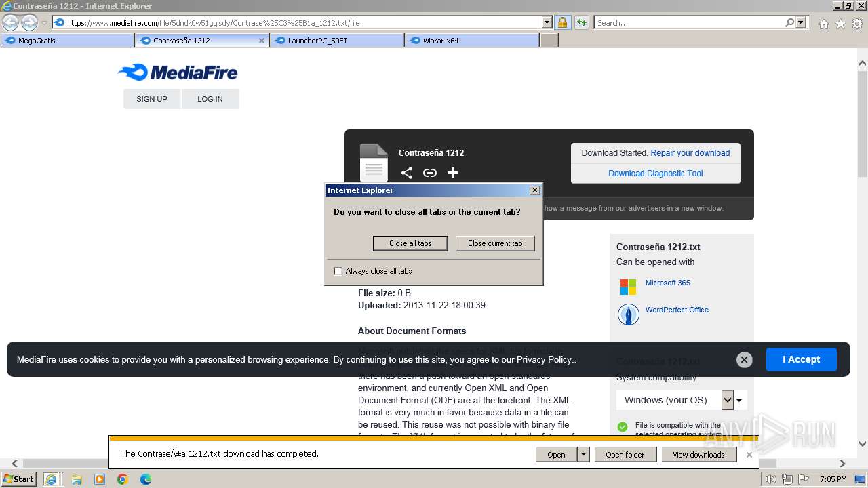This screenshot has height=488, width=868.
Task: Open the search provider dropdown arrow
Action: [802, 22]
